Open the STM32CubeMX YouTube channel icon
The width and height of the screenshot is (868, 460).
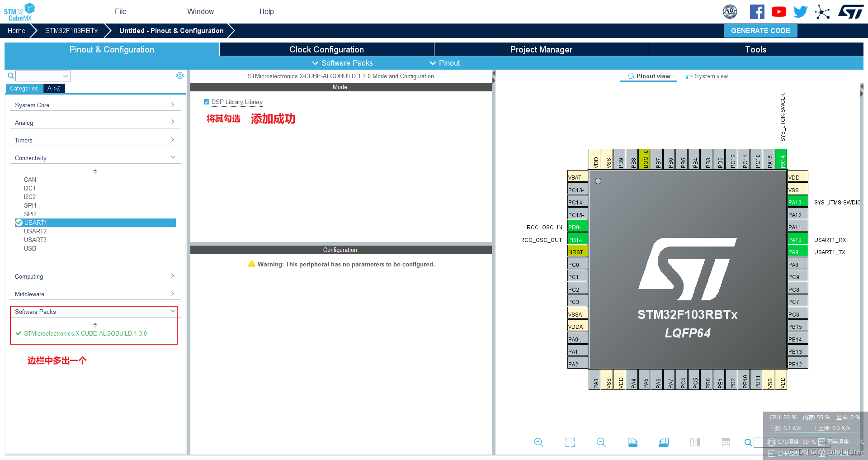tap(778, 11)
